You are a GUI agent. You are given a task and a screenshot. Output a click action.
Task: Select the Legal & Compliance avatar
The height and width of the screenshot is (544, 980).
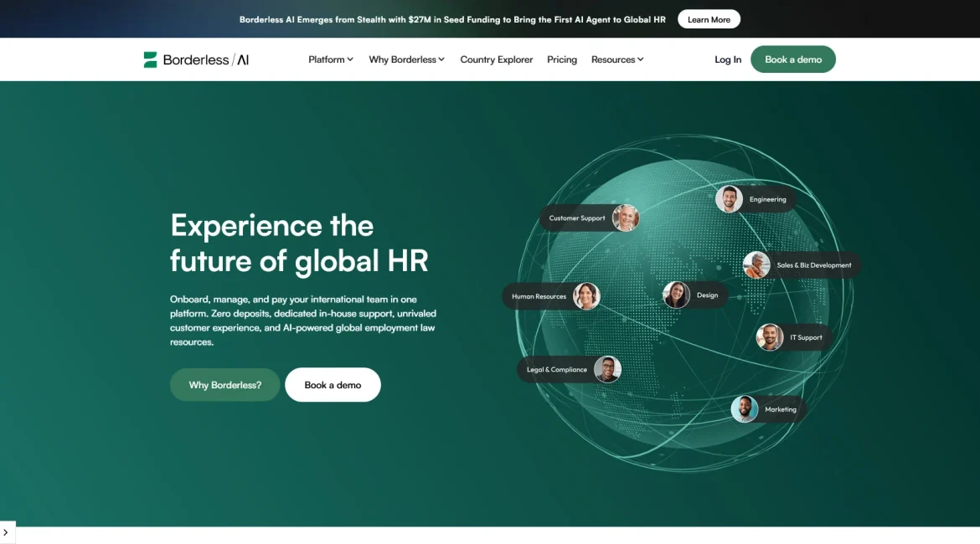click(607, 369)
